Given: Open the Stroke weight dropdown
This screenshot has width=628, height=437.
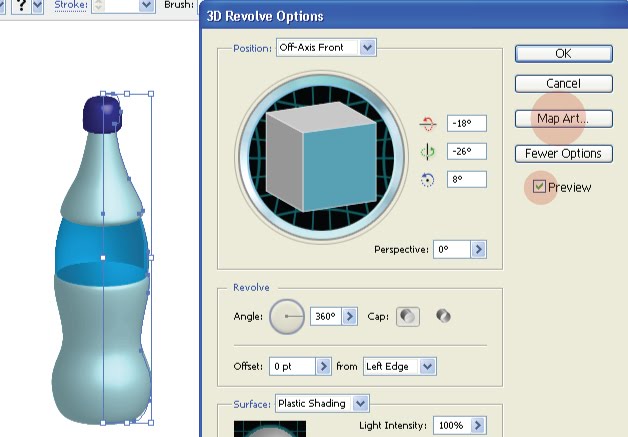Looking at the screenshot, I should (x=147, y=6).
